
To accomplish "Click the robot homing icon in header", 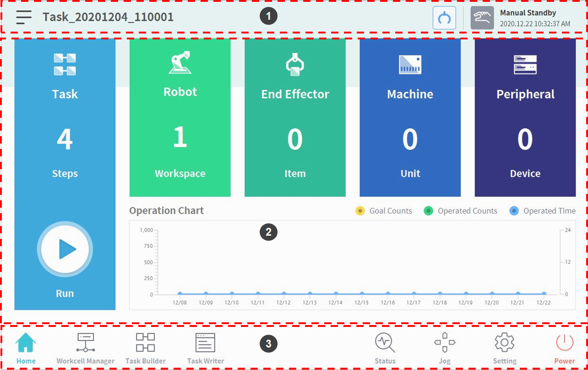I will (x=444, y=18).
